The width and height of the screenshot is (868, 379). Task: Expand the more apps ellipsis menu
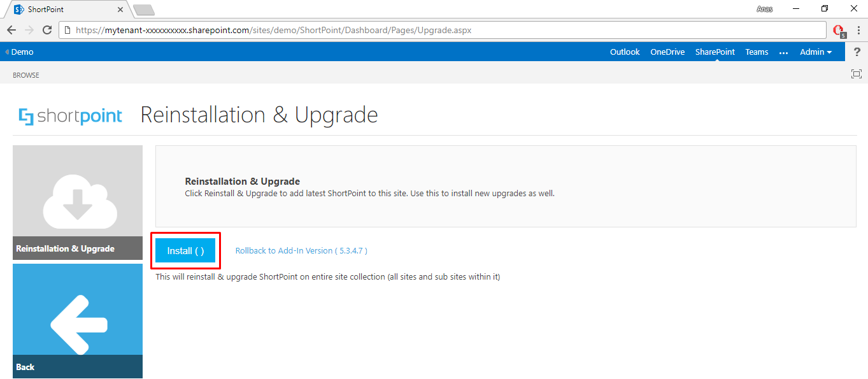784,52
